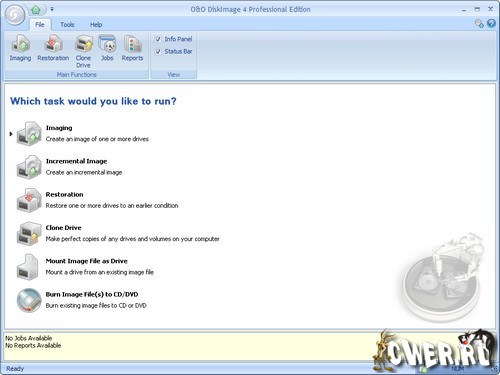Toggle the Status Bar checkbox
500x375 pixels.
point(158,52)
